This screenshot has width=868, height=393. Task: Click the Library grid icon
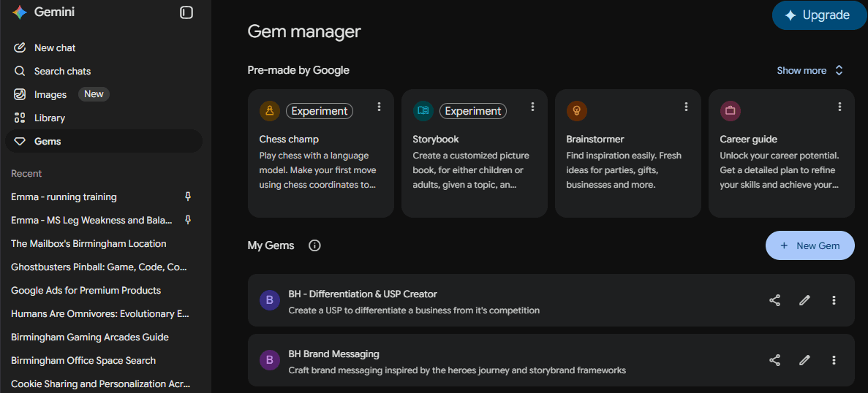click(20, 118)
